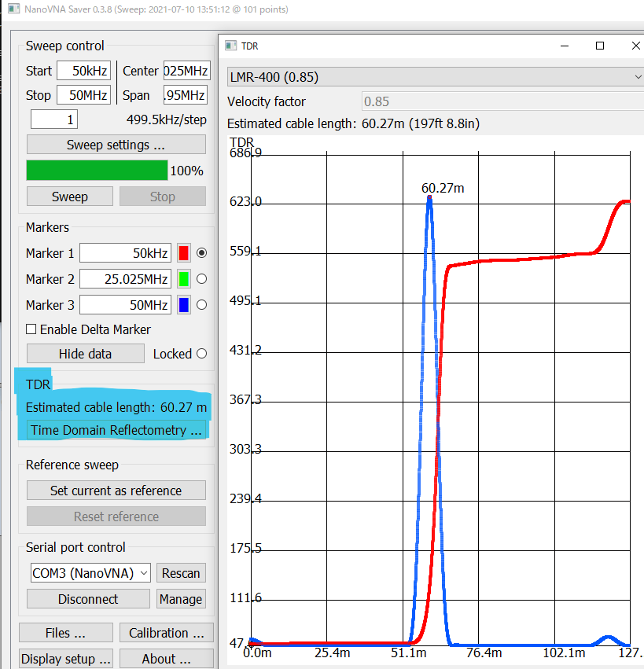Minimize the TDR window
644x669 pixels.
coord(565,46)
